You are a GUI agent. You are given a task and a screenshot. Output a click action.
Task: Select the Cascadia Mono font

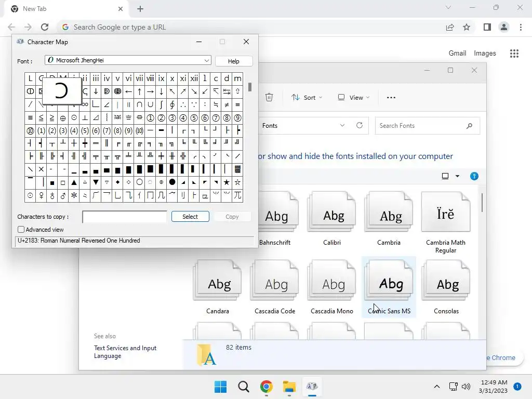pos(332,287)
